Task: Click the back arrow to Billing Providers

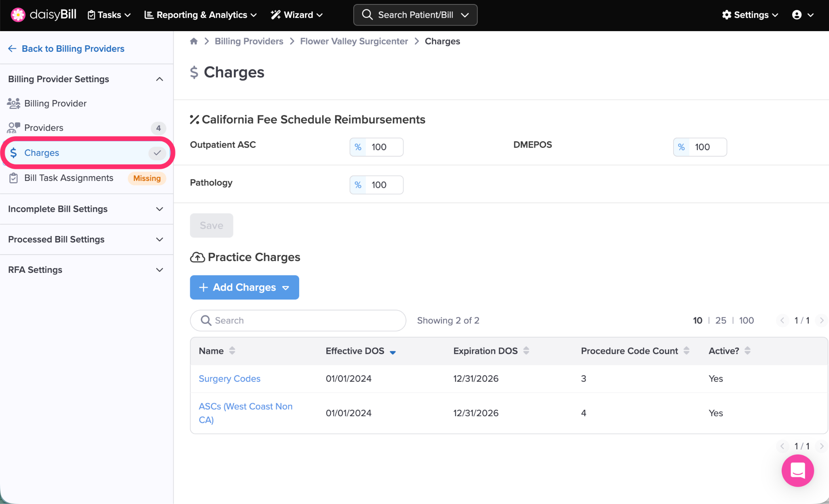Action: 12,49
